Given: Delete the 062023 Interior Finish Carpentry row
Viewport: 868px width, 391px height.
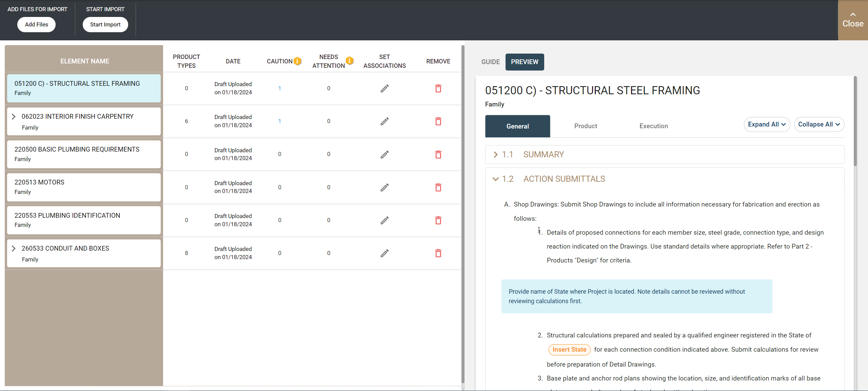Looking at the screenshot, I should [438, 121].
